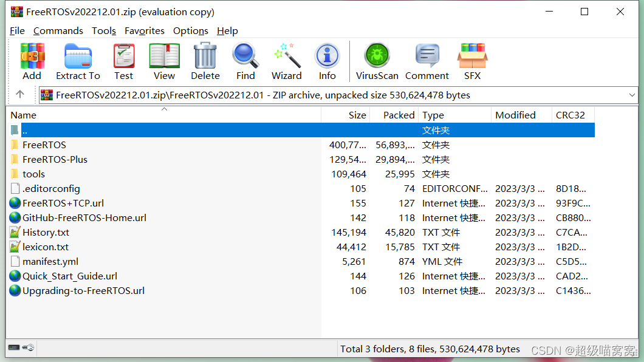The image size is (644, 362).
Task: Select the FreeRTOS-Plus folder name
Action: click(55, 159)
